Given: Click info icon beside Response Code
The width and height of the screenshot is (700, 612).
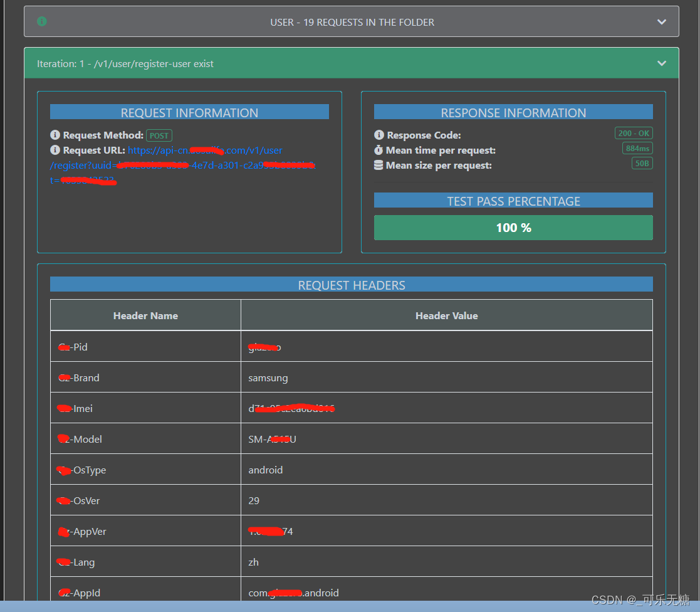Looking at the screenshot, I should [379, 134].
